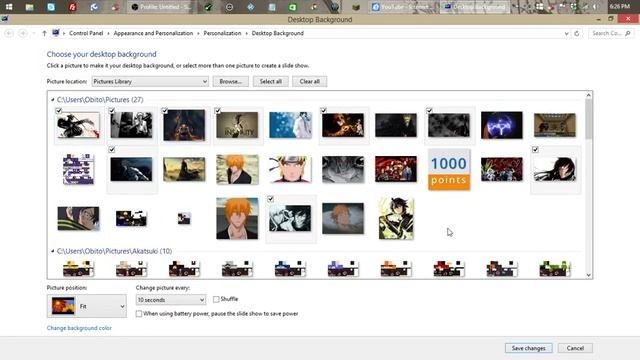
Task: Go forward using the forward arrow
Action: [x=23, y=33]
